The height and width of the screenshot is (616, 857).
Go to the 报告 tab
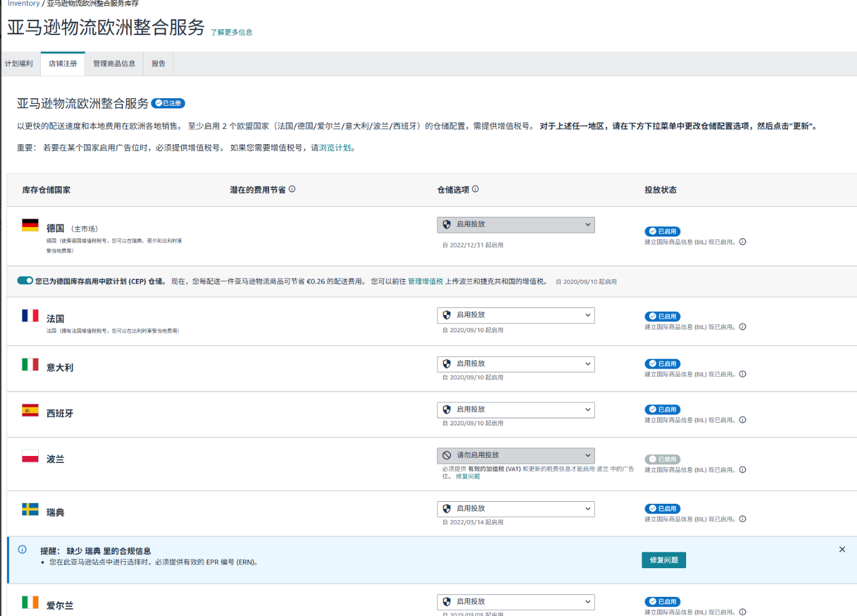(x=158, y=64)
